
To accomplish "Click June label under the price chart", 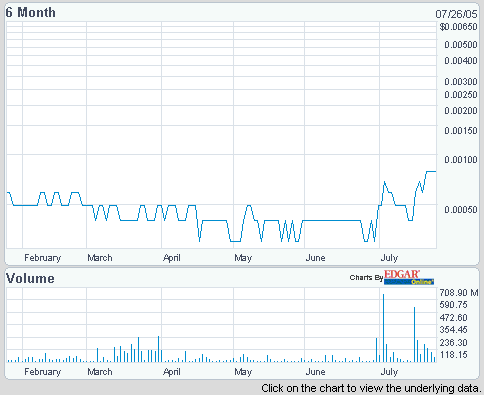I will 315,258.
